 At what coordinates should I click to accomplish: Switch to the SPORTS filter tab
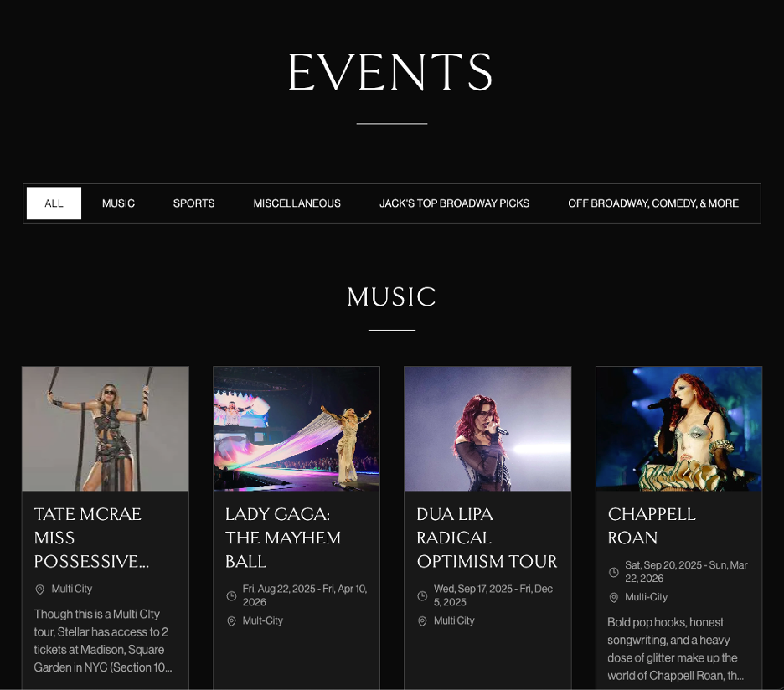(x=194, y=203)
